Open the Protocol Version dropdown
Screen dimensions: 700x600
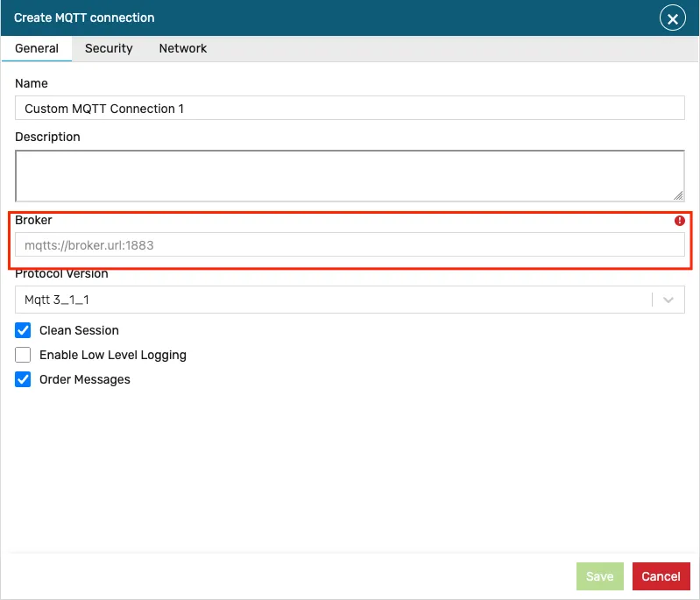[x=350, y=300]
